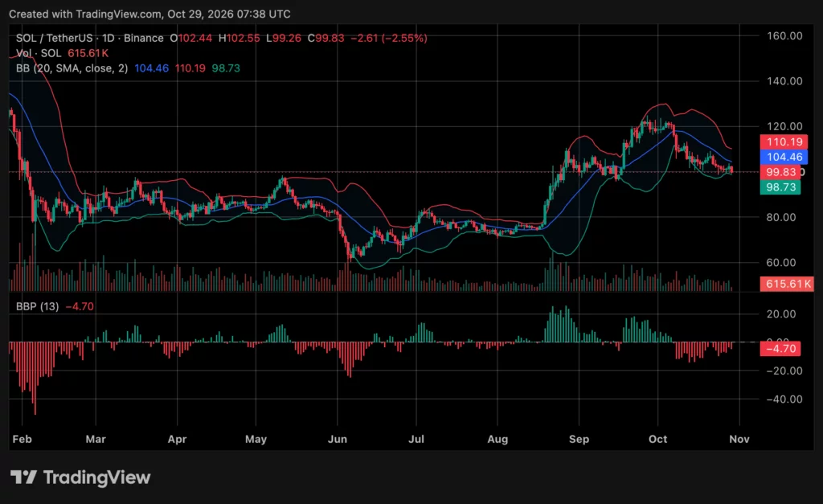Click the −40.00 BBP axis label
The height and width of the screenshot is (504, 823).
[784, 399]
